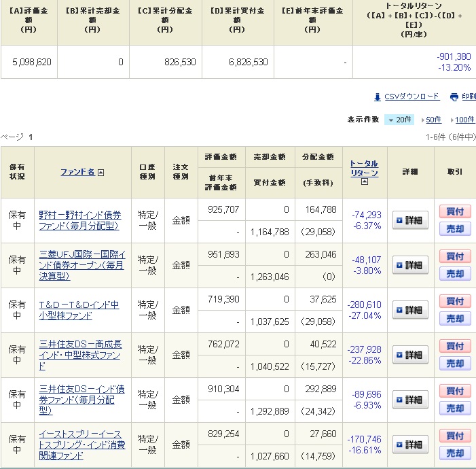The height and width of the screenshot is (469, 476).
Task: Open T&D-T&Dインド中小型株ファンド link
Action: pos(79,310)
